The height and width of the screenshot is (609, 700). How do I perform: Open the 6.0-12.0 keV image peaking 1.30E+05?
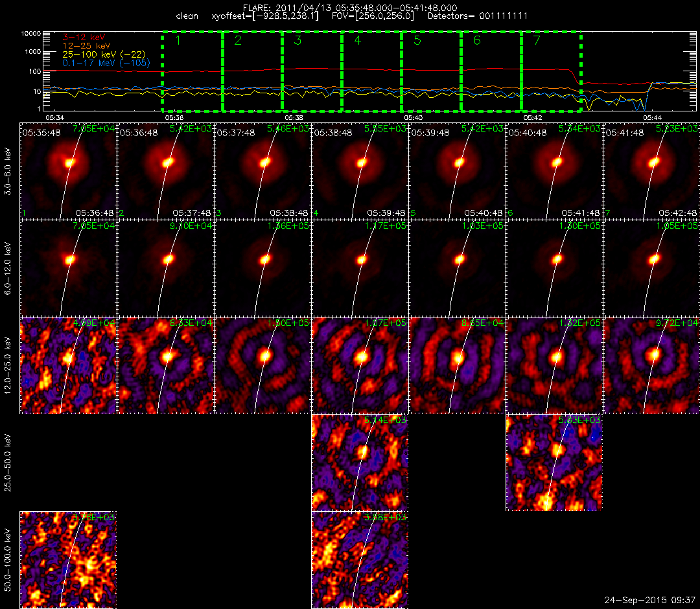[x=554, y=269]
